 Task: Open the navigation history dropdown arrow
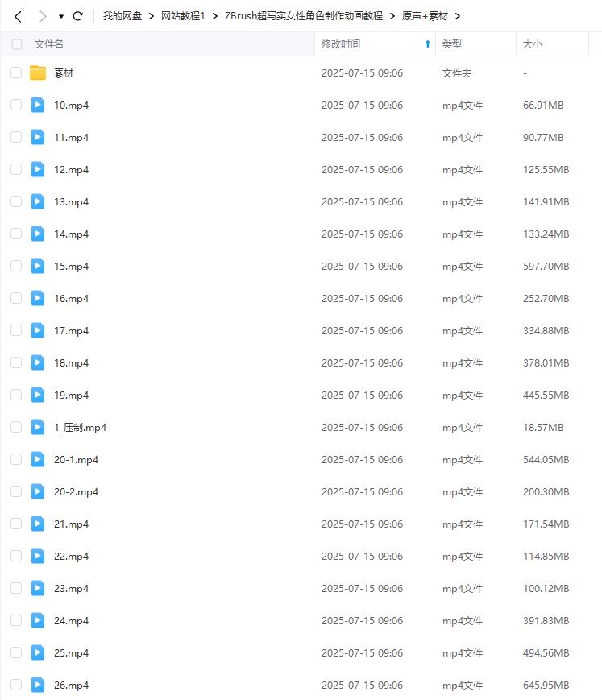click(x=60, y=16)
